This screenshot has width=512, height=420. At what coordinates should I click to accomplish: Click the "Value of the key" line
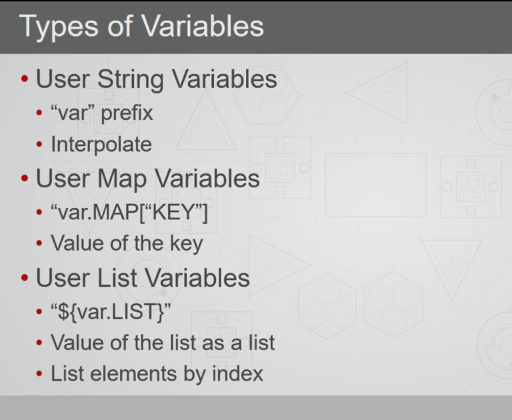[x=127, y=244]
